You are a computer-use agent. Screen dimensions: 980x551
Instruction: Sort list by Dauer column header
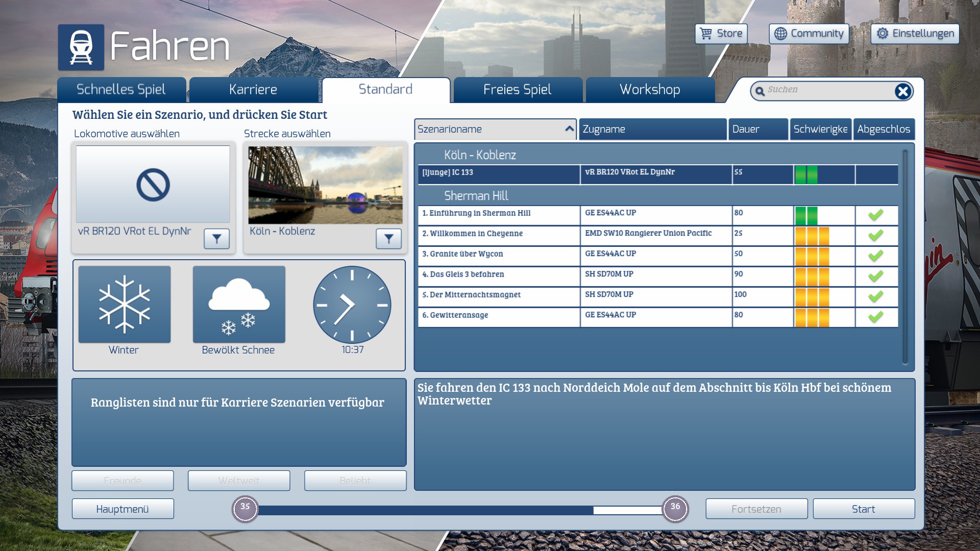(x=757, y=129)
